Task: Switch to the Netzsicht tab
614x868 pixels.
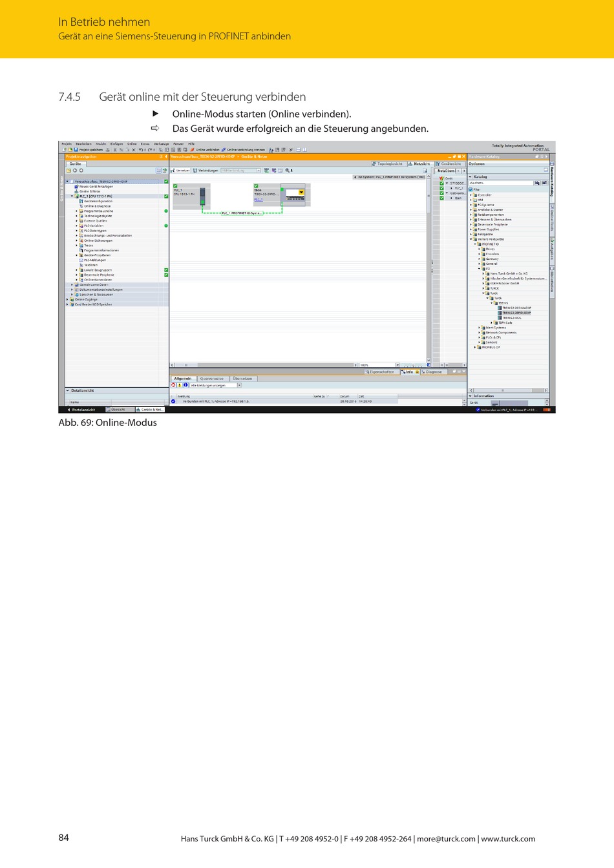Action: coord(419,164)
